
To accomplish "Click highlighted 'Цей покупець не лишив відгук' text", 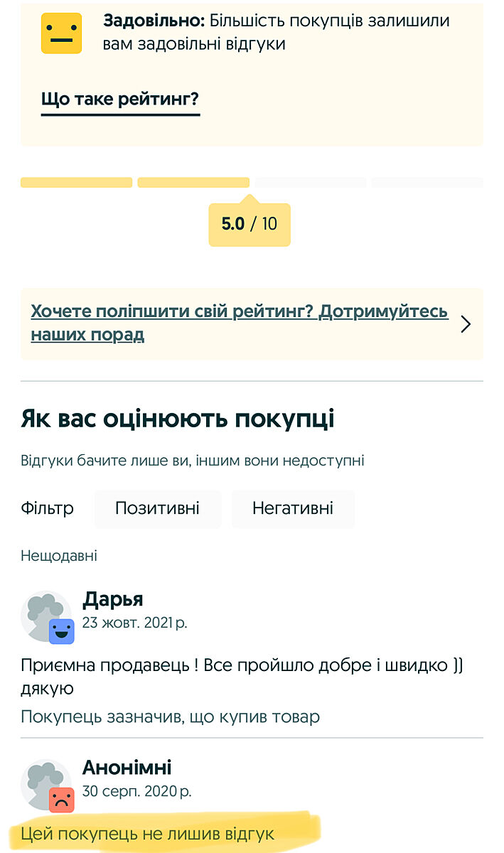I will (148, 834).
